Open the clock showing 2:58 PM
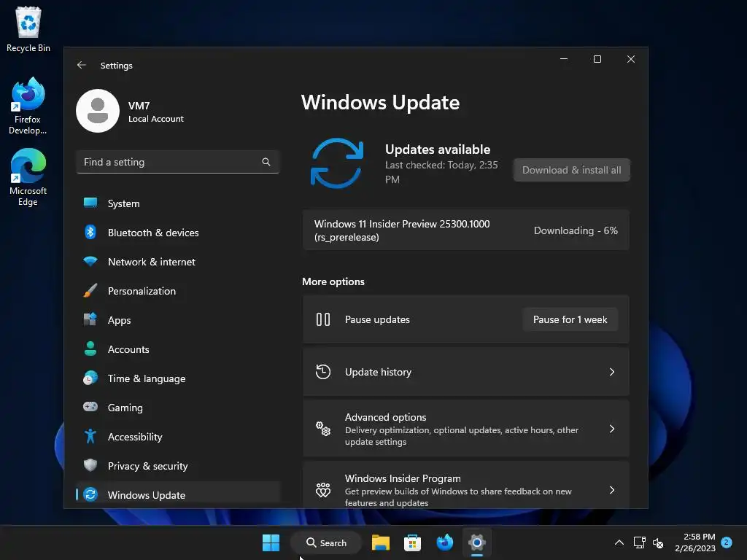The width and height of the screenshot is (747, 560). (x=695, y=542)
